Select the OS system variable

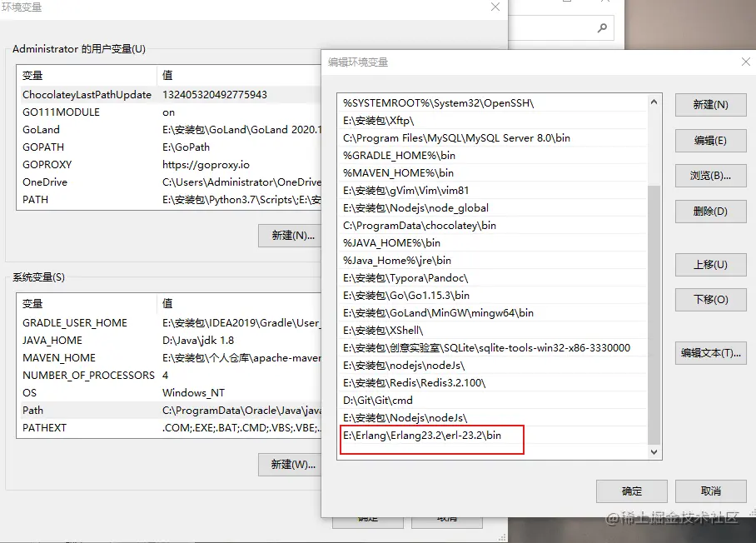click(x=169, y=392)
